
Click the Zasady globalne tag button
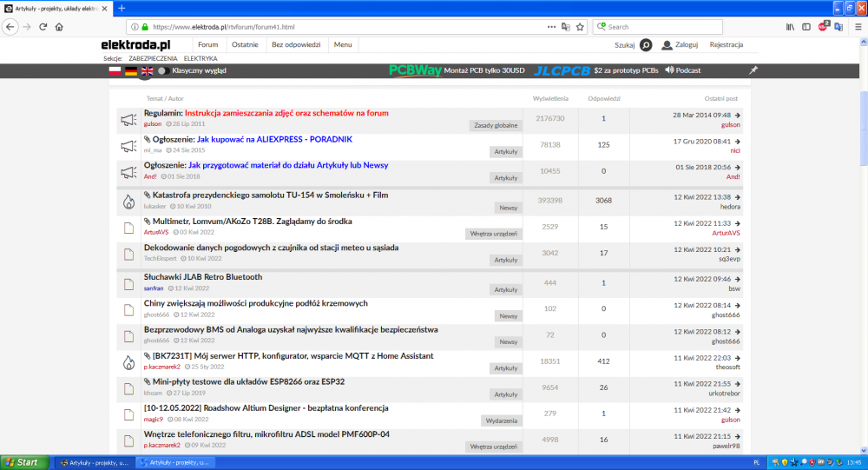496,125
